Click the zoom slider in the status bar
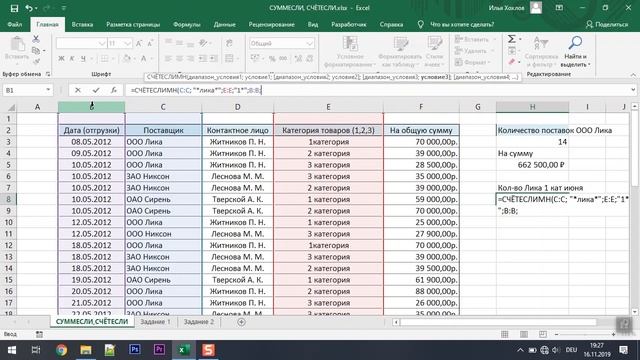 point(585,334)
